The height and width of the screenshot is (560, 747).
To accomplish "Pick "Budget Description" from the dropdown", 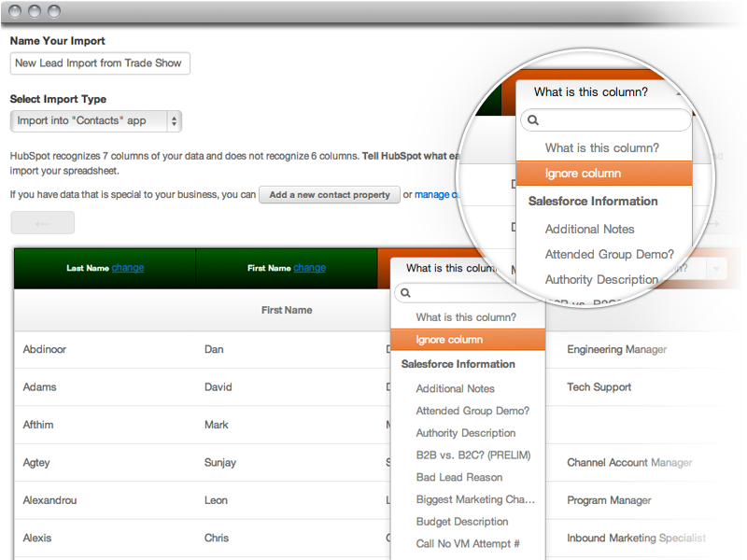I will coord(462,522).
